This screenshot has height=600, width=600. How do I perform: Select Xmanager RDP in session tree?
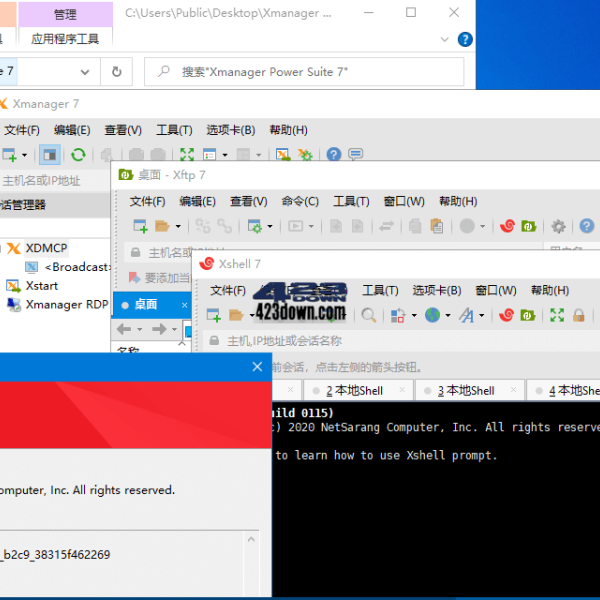pyautogui.click(x=67, y=305)
